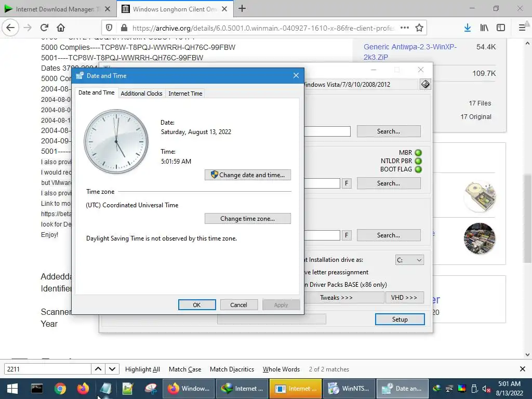Click the Change date and time button

(x=248, y=175)
